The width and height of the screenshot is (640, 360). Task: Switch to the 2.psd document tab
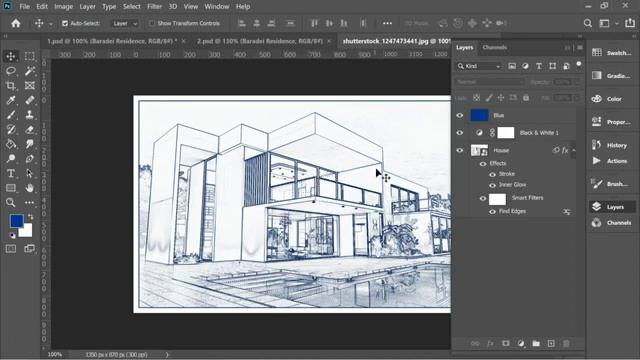tap(260, 41)
